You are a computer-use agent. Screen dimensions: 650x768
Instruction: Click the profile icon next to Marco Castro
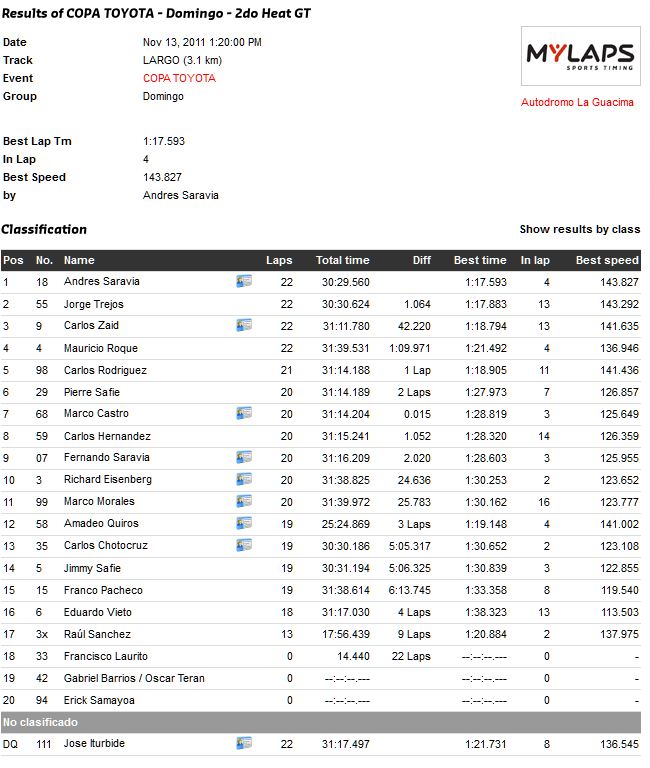click(244, 414)
